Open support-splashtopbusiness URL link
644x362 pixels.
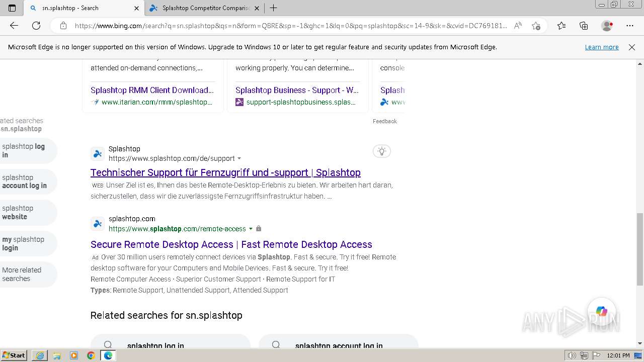tap(301, 102)
